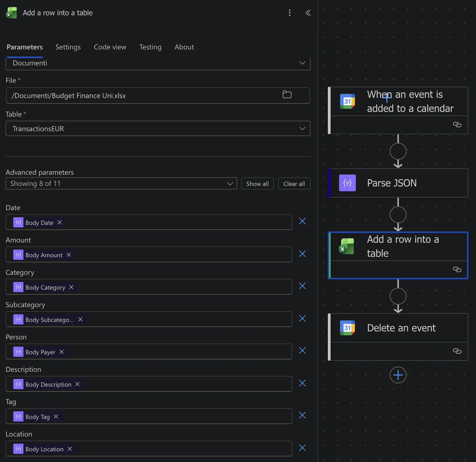Viewport: 476px width, 462px height.
Task: Expand the Showing 8 of 11 dropdown
Action: point(121,184)
